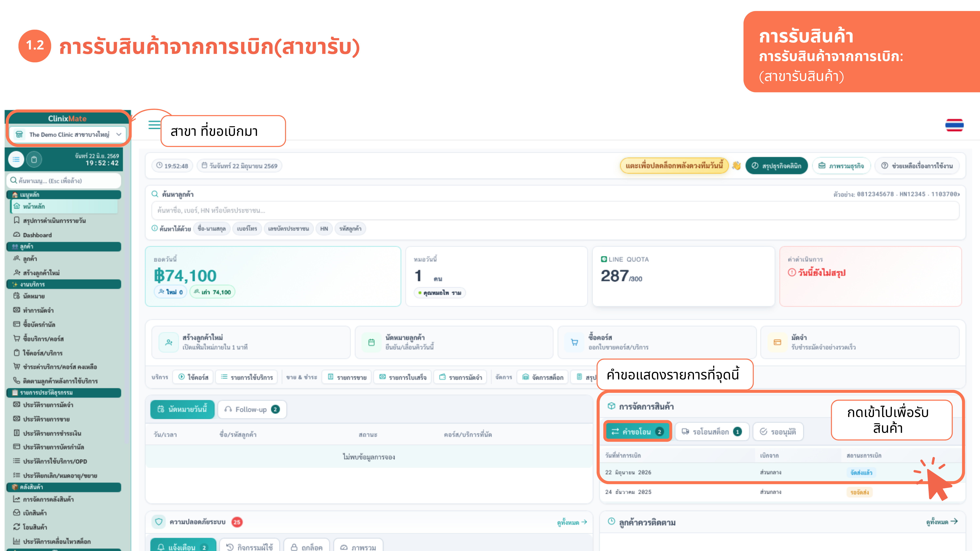Open ประวัติการใช้บริการ/OPD in the sidebar

pyautogui.click(x=50, y=461)
